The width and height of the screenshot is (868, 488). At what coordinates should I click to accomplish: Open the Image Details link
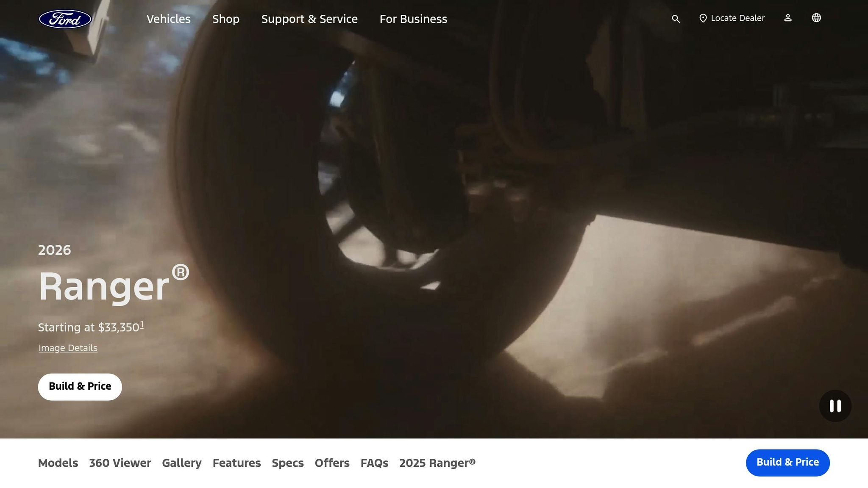click(x=68, y=348)
